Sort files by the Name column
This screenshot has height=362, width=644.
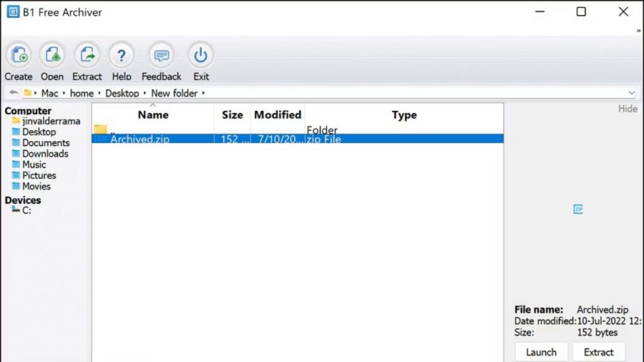[153, 115]
